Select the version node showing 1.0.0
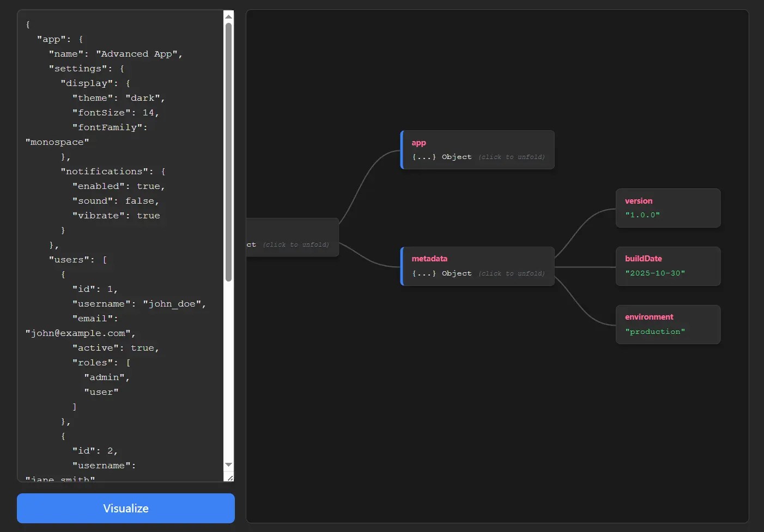764x532 pixels. pyautogui.click(x=668, y=208)
